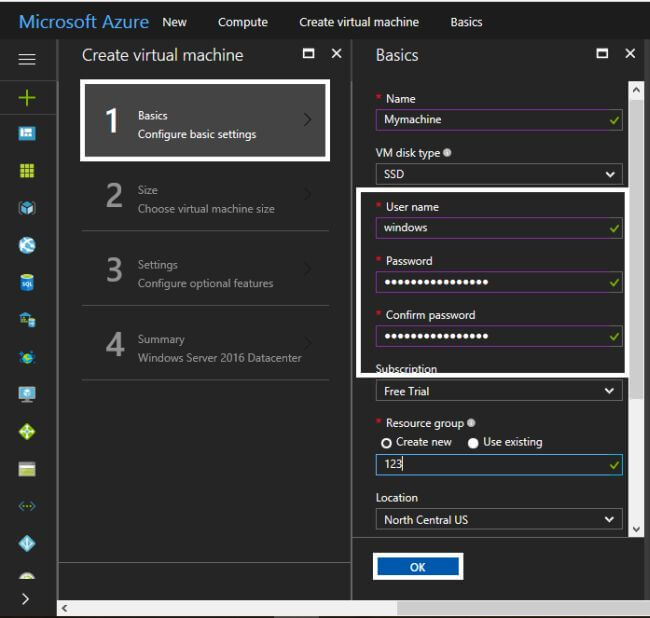Open the VM disk type dropdown
Screen dimensions: 650x618
498,173
